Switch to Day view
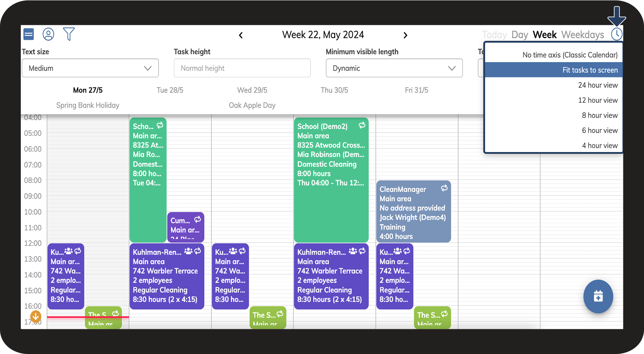 [x=519, y=35]
